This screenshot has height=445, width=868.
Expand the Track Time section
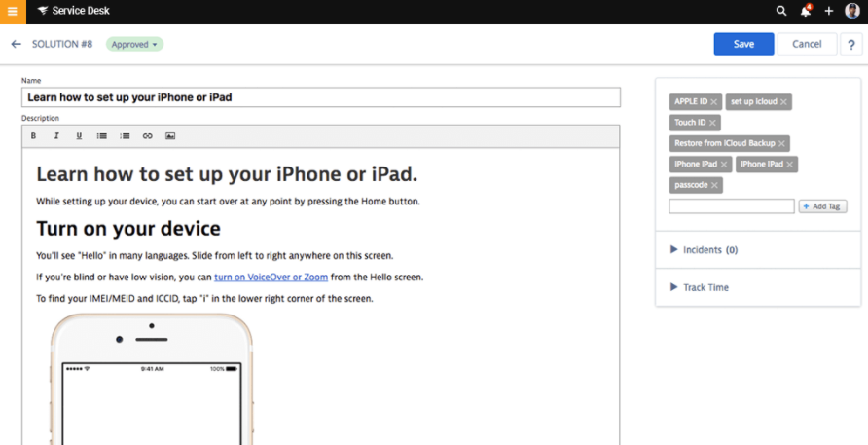(x=699, y=287)
